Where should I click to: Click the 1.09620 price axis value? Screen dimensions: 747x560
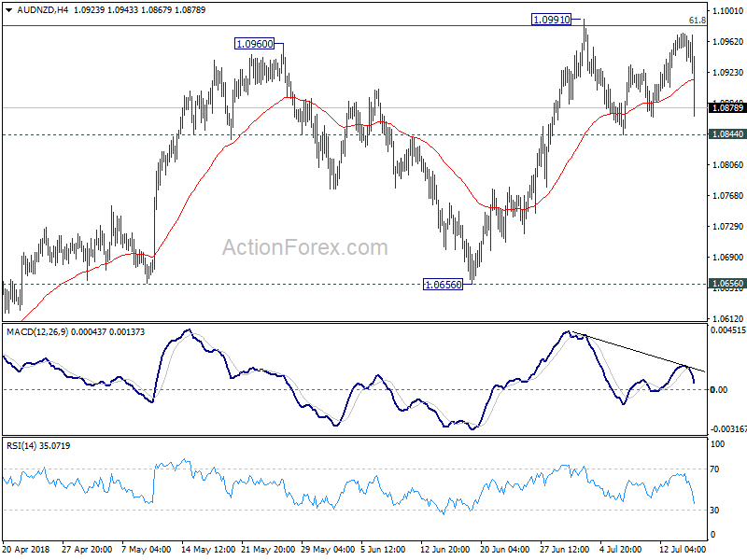pyautogui.click(x=727, y=41)
